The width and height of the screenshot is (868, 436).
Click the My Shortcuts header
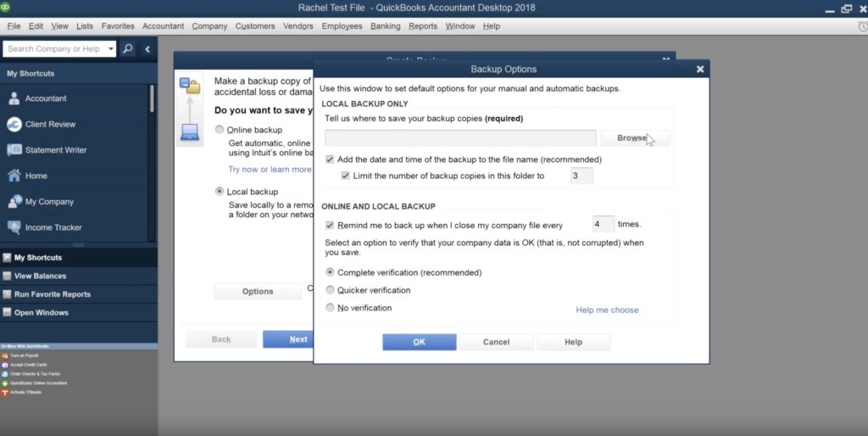click(x=79, y=73)
